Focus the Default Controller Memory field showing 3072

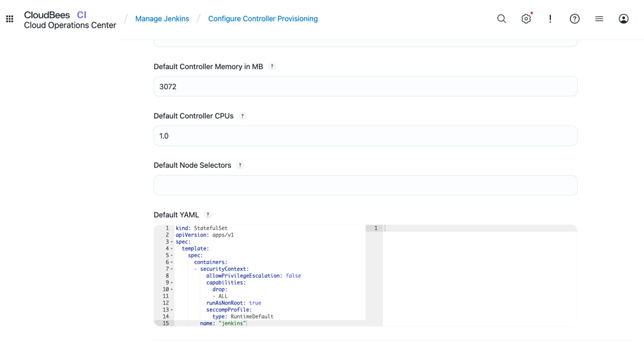point(365,87)
